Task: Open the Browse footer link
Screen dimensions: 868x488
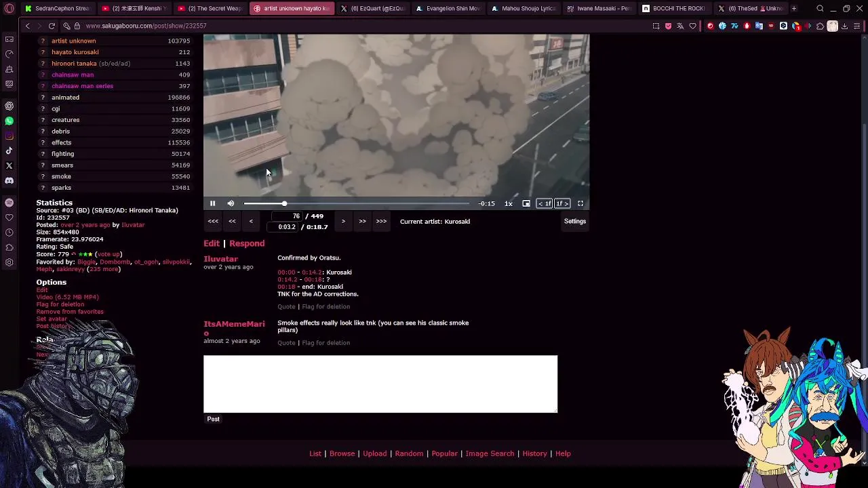Action: tap(342, 453)
